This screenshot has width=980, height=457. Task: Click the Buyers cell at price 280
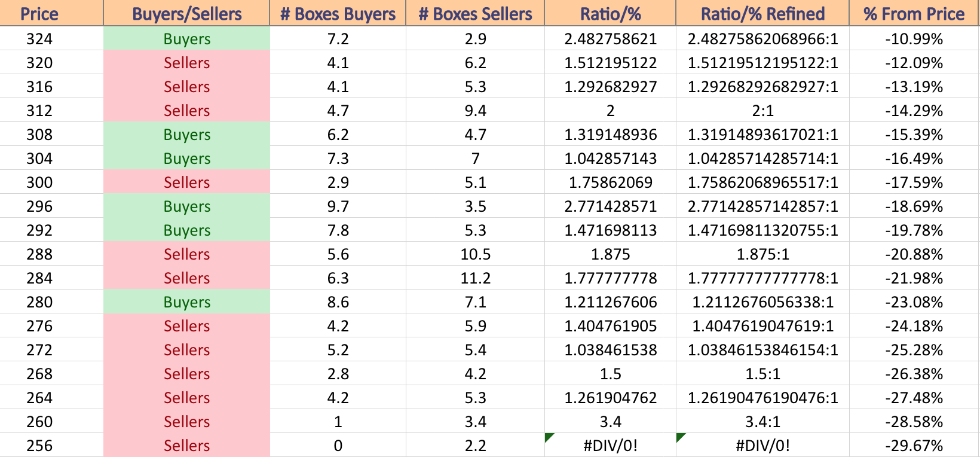tap(186, 301)
